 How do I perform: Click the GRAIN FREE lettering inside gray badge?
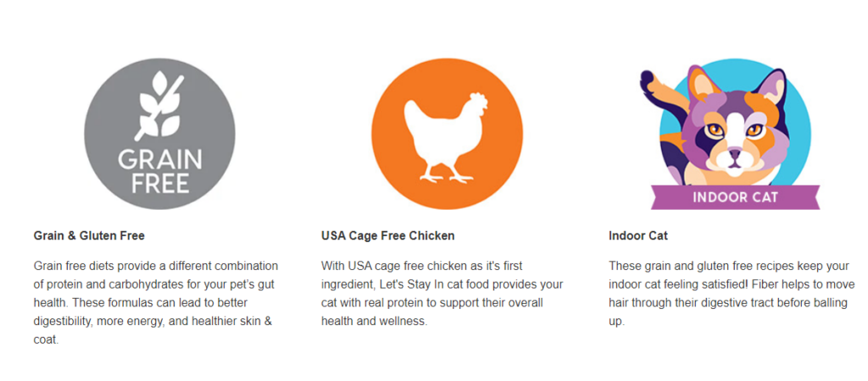(160, 171)
